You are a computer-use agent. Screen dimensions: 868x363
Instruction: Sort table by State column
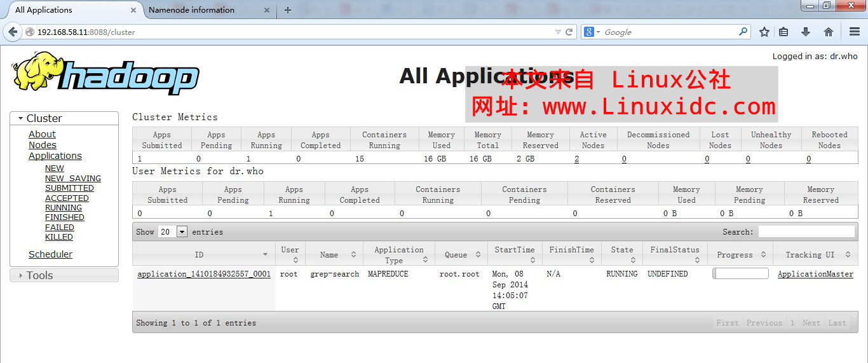(621, 255)
